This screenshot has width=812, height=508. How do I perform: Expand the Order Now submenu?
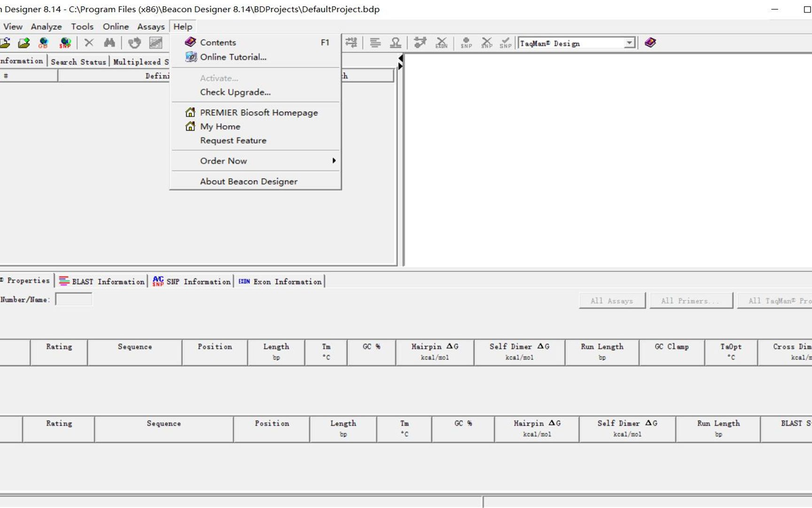point(256,161)
